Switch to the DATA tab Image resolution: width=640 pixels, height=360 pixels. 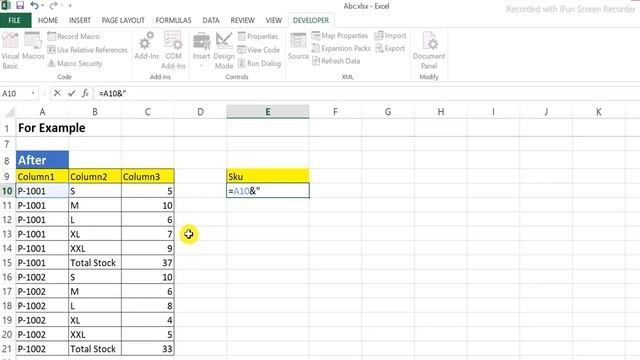click(211, 20)
